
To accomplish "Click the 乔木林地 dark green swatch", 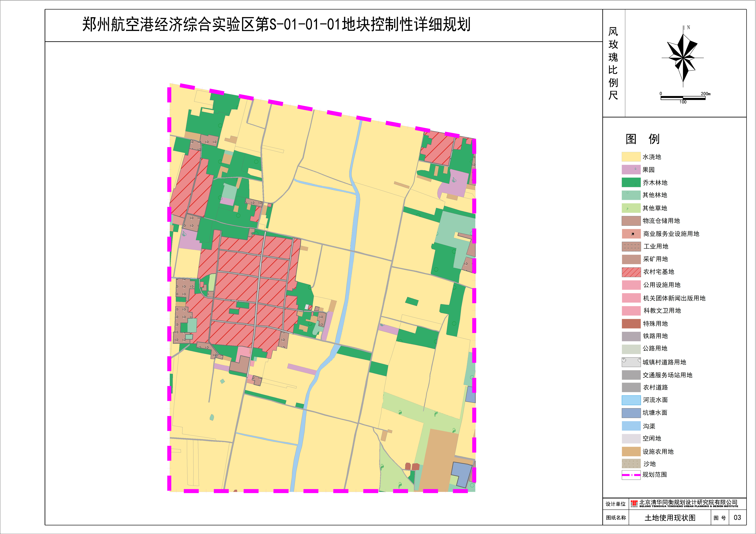I will [x=631, y=182].
